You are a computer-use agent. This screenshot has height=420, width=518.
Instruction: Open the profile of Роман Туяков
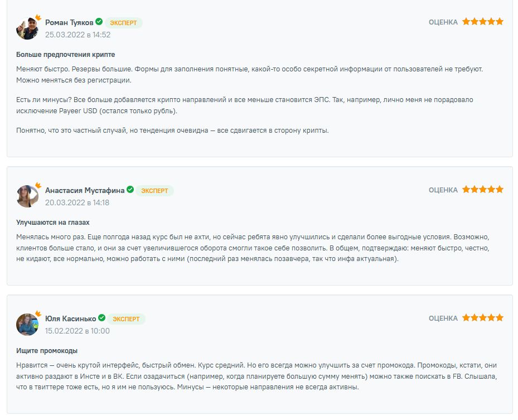(69, 22)
